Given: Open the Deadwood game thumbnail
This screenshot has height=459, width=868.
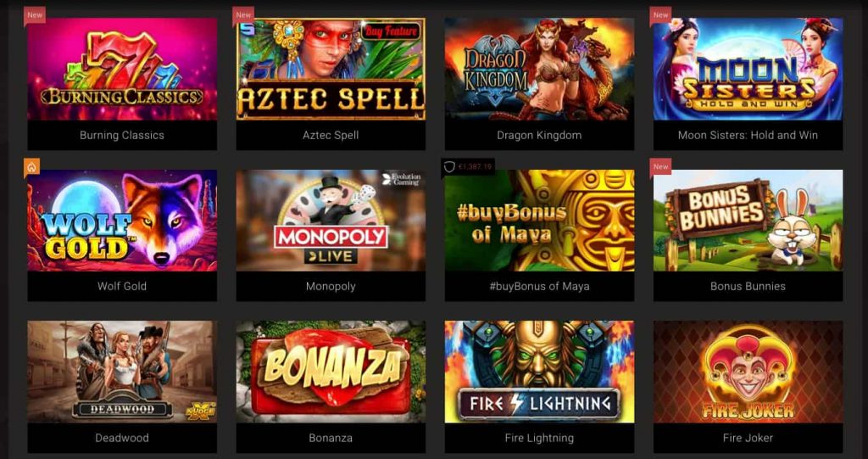Looking at the screenshot, I should pos(122,372).
